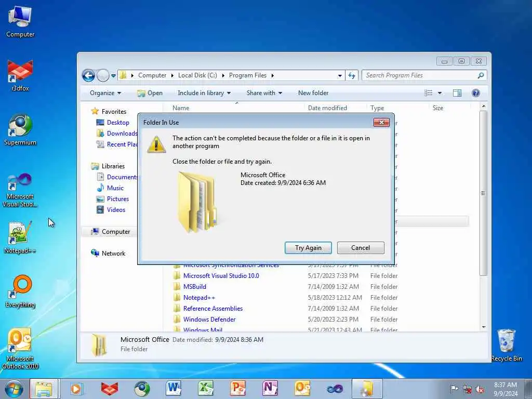
Task: Click Windows Explorer taskbar button
Action: point(44,389)
